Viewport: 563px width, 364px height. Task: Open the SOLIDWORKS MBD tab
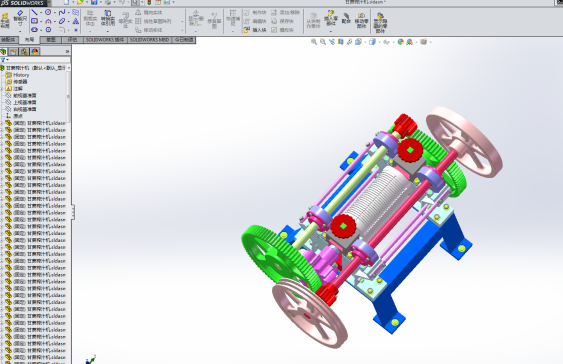(x=149, y=40)
